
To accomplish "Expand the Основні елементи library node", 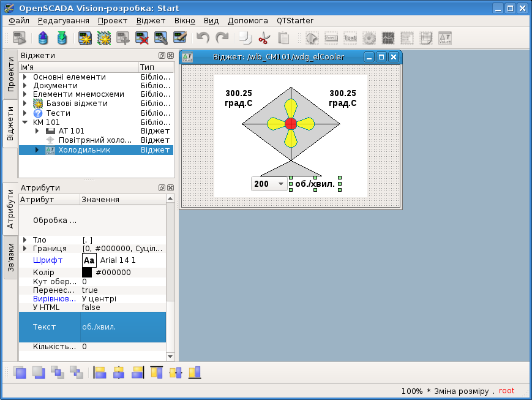I will 24,77.
